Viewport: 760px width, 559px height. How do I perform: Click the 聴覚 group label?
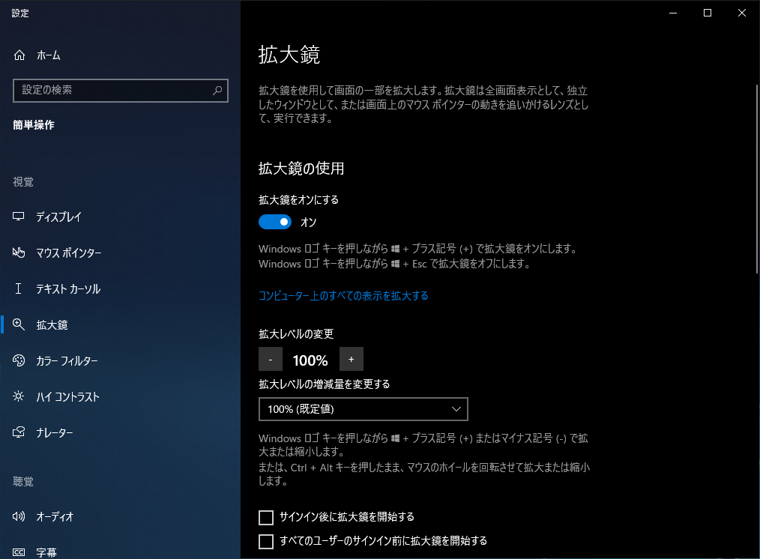23,481
